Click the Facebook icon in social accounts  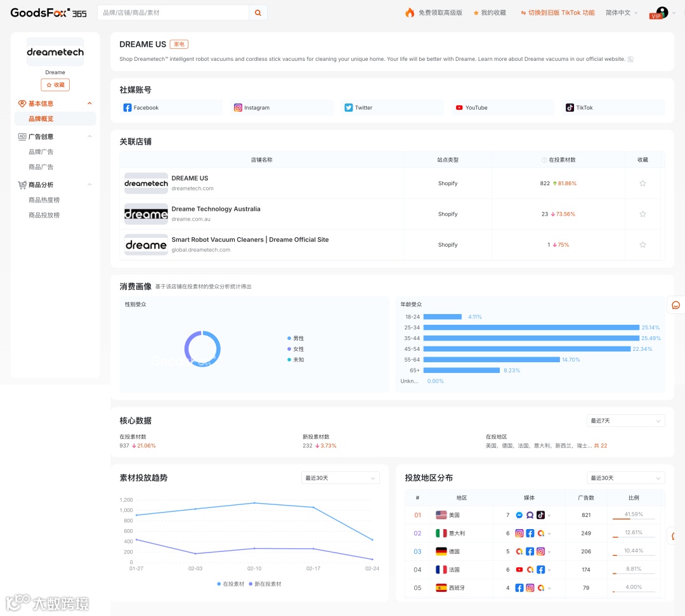coord(127,107)
